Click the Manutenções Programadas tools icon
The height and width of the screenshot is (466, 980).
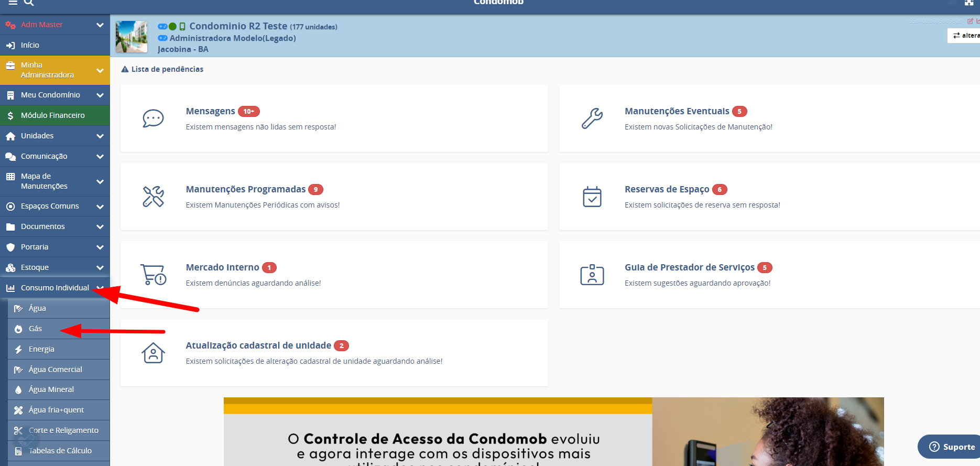point(153,197)
